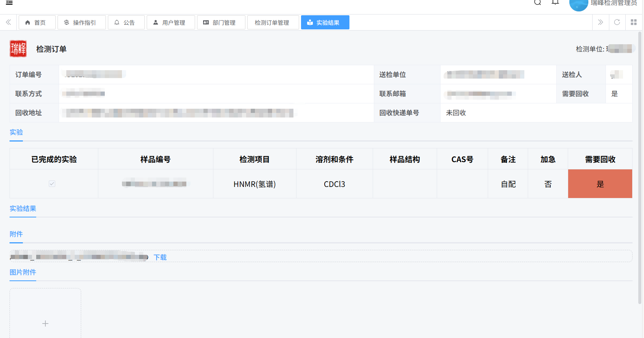Open the 公告 tab
The width and height of the screenshot is (644, 338).
tap(126, 23)
